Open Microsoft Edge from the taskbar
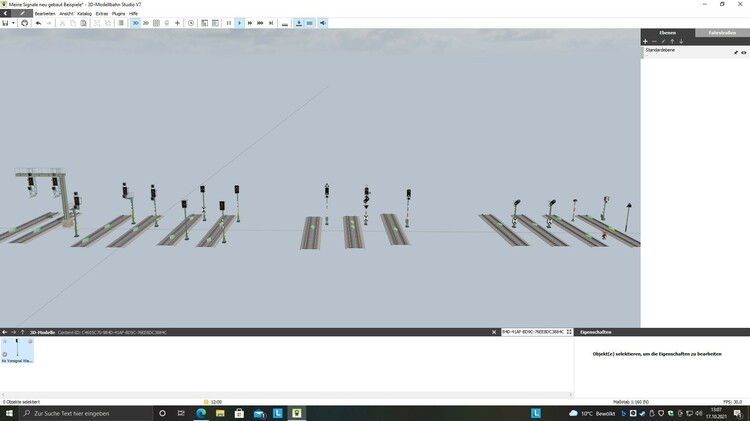This screenshot has width=750, height=421. coord(201,413)
